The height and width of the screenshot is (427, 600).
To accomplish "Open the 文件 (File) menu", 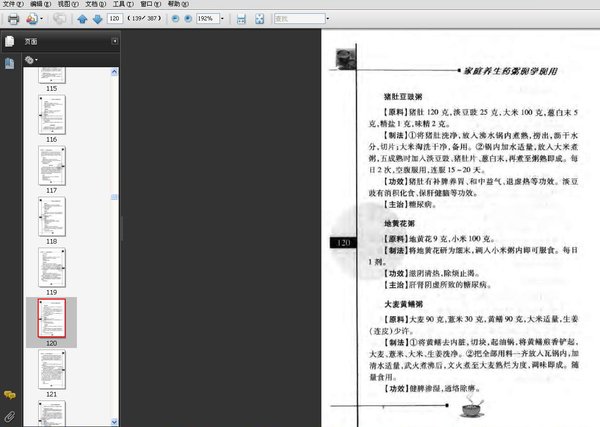I will pyautogui.click(x=13, y=4).
